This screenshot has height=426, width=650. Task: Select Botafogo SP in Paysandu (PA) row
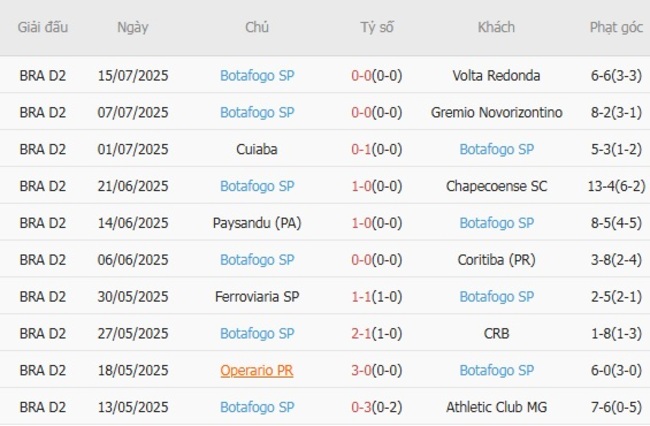[x=496, y=223]
